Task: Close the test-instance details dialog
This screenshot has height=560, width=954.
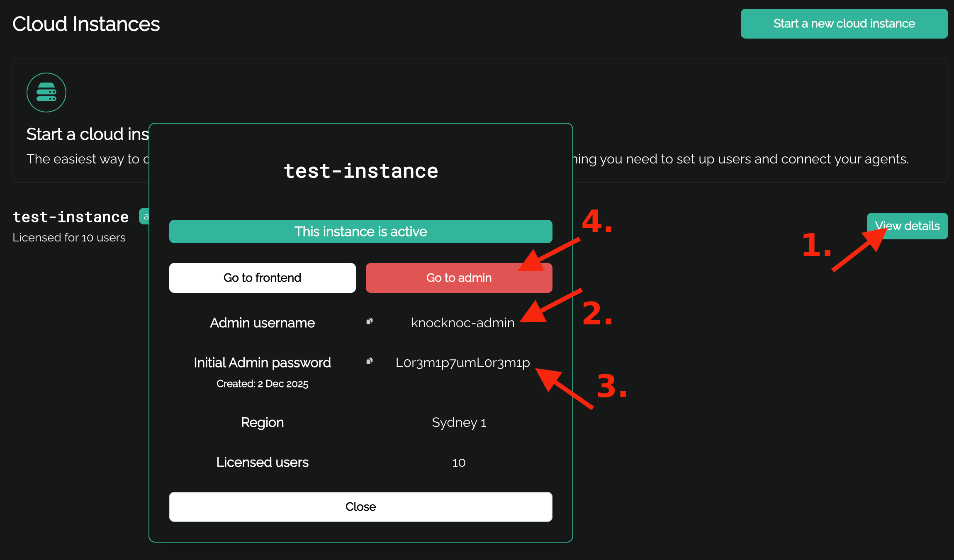Action: (x=360, y=506)
